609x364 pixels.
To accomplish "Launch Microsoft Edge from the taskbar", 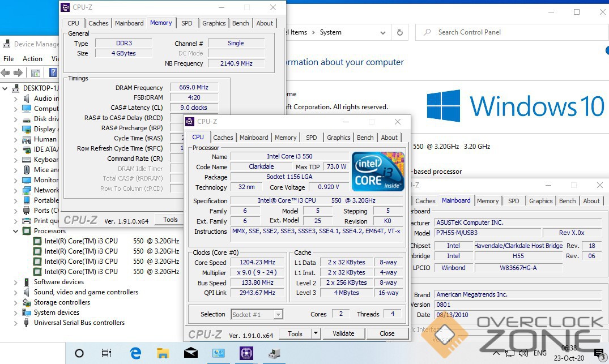I will pos(135,353).
